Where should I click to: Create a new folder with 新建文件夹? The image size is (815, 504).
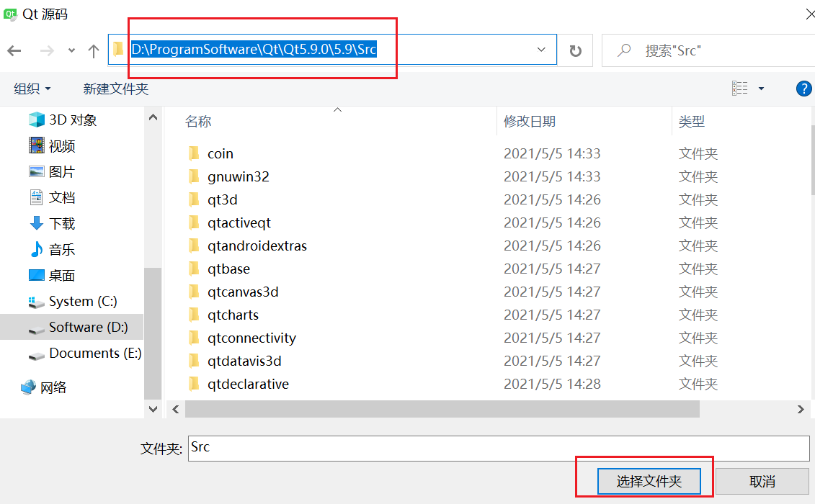click(116, 89)
